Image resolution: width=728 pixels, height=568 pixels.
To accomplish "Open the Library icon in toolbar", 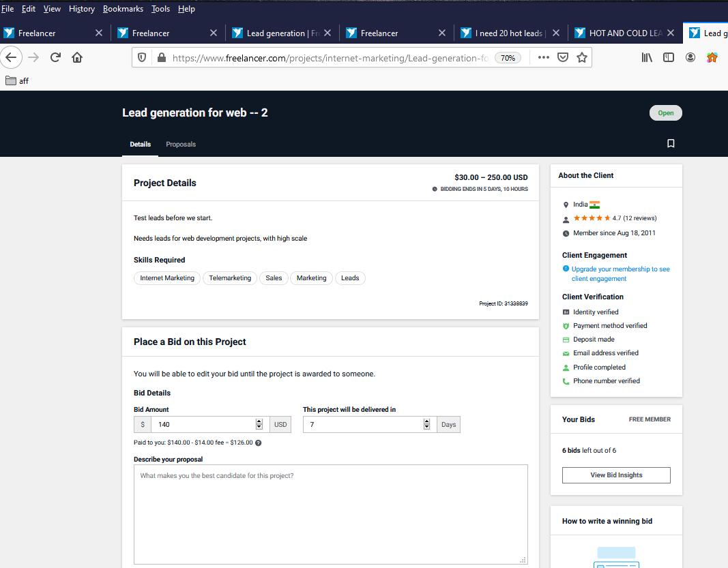I will (x=647, y=57).
